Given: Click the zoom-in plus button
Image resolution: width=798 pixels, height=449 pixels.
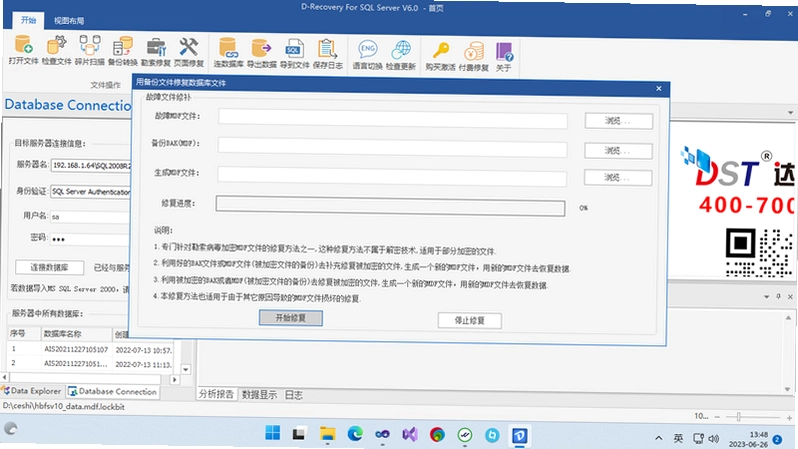Looking at the screenshot, I should [789, 418].
